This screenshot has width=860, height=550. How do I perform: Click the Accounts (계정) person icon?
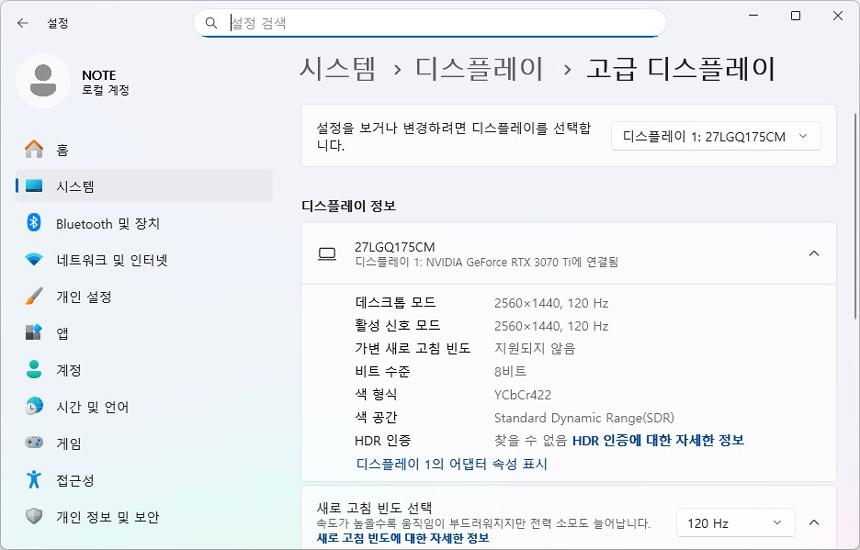coord(34,370)
